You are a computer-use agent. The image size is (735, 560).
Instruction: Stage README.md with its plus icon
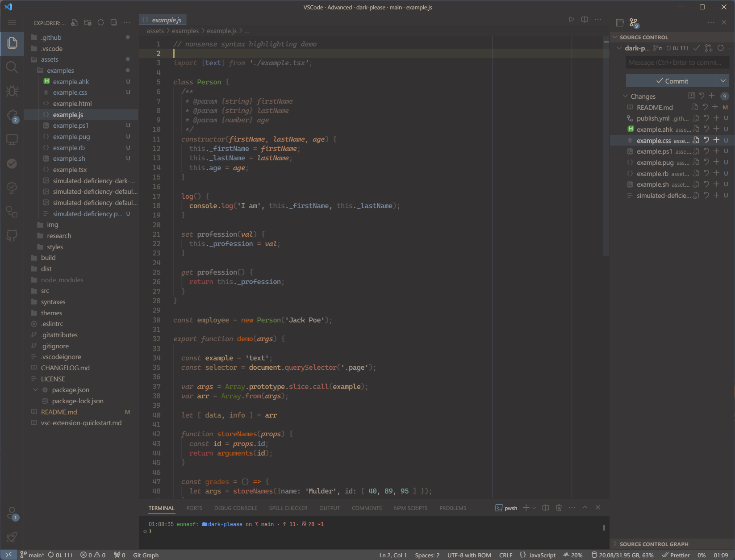coord(715,107)
